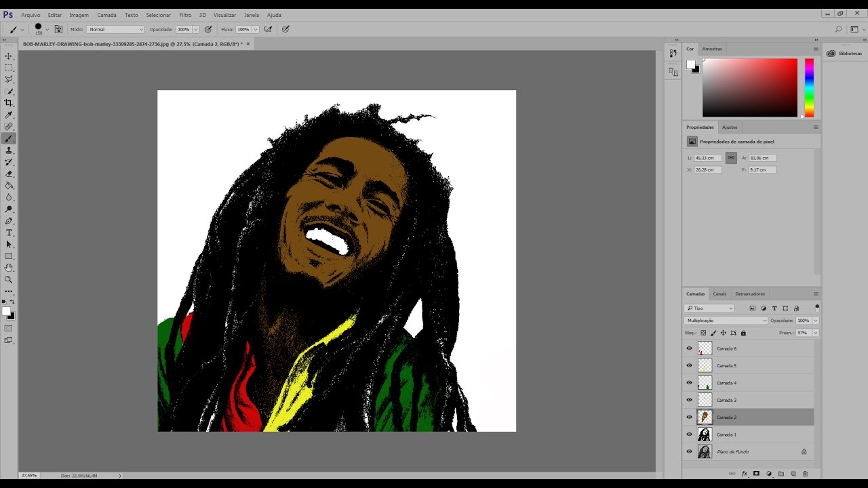Select the Quick Selection tool
Image resolution: width=868 pixels, height=488 pixels.
point(9,91)
